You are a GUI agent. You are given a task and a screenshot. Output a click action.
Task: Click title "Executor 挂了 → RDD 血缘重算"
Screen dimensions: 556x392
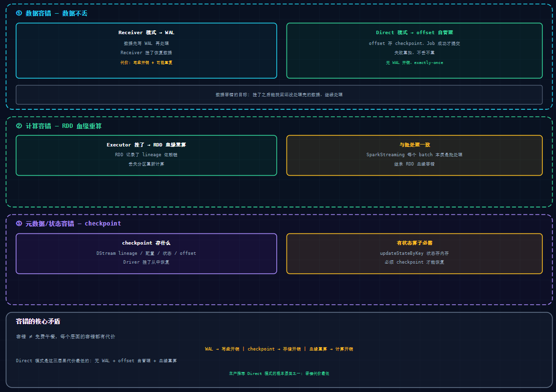tap(146, 144)
